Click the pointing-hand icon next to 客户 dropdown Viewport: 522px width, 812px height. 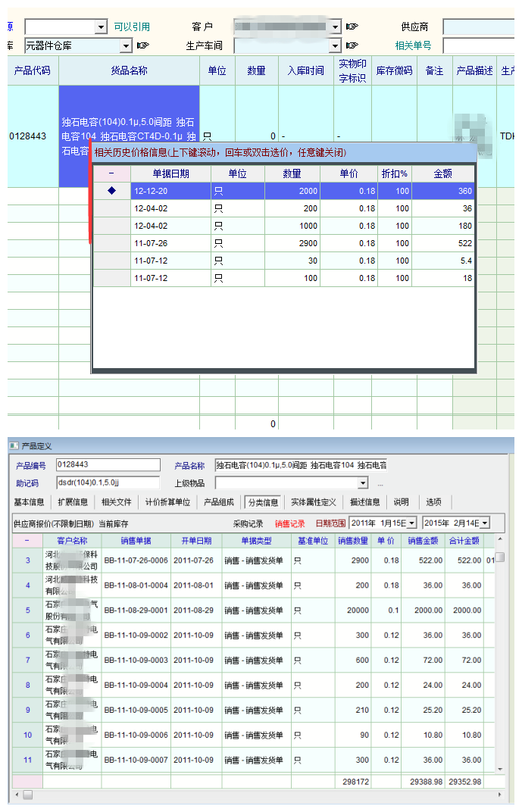[352, 27]
